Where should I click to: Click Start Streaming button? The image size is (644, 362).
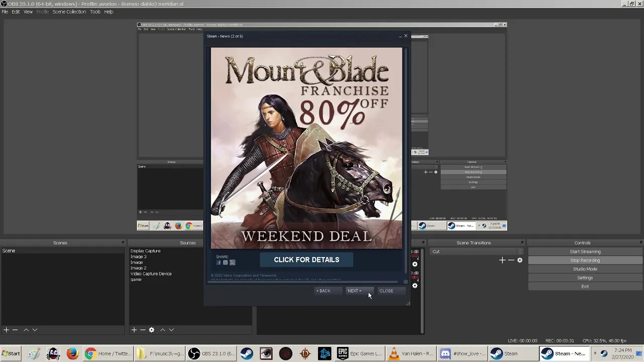(x=585, y=251)
